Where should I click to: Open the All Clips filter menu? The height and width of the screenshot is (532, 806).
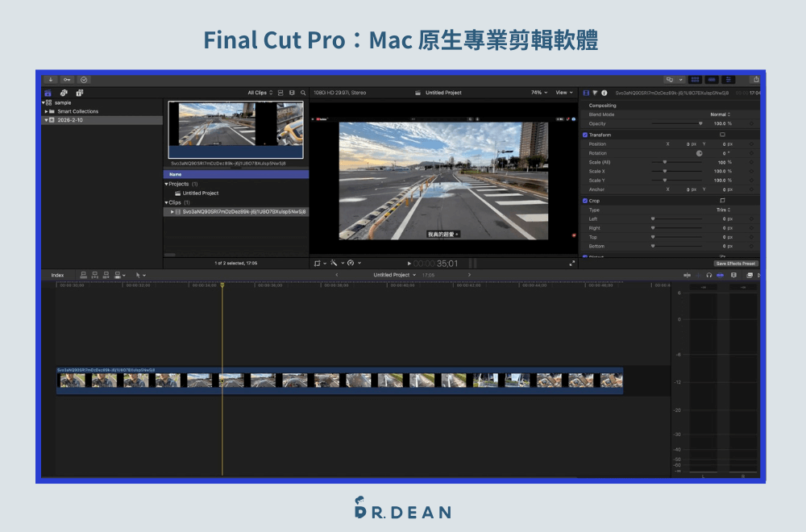tap(260, 93)
